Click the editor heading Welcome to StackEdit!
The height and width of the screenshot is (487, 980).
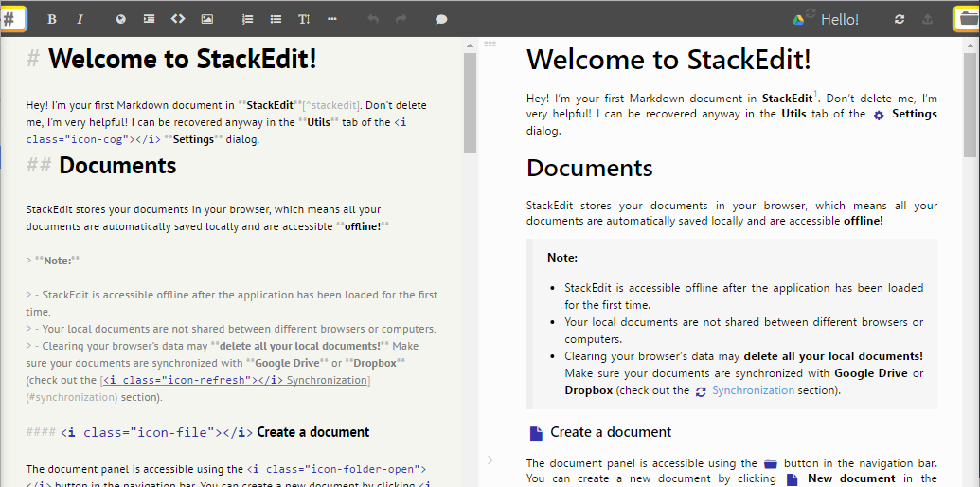[183, 60]
